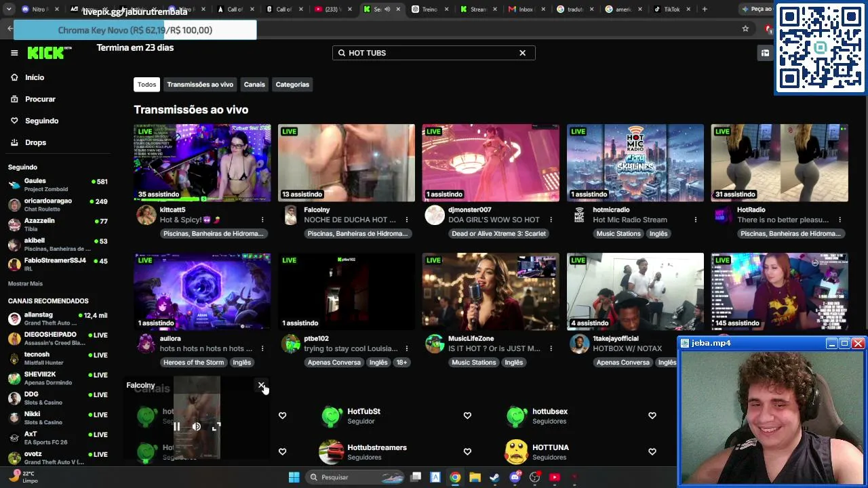The height and width of the screenshot is (488, 868).
Task: Open the djmonster007 stream thumbnail
Action: (490, 163)
